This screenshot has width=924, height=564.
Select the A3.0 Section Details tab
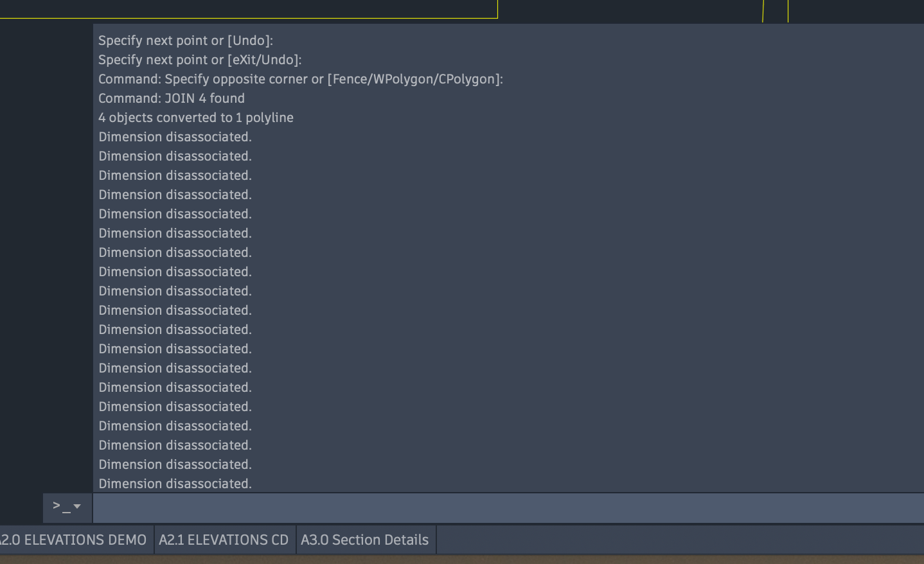click(365, 540)
